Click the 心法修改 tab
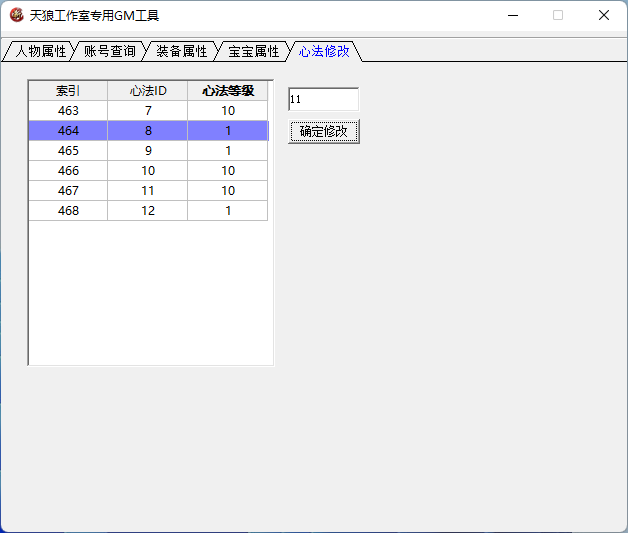Image resolution: width=628 pixels, height=533 pixels. [324, 51]
